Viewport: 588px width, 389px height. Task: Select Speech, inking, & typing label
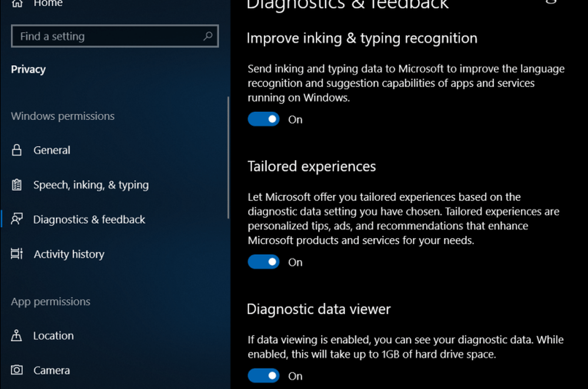pyautogui.click(x=91, y=185)
